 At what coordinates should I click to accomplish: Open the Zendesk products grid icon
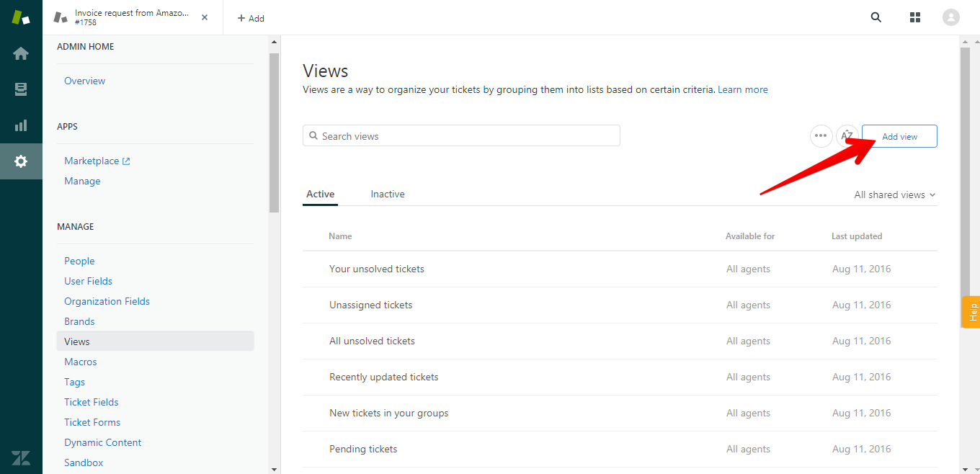tap(915, 17)
